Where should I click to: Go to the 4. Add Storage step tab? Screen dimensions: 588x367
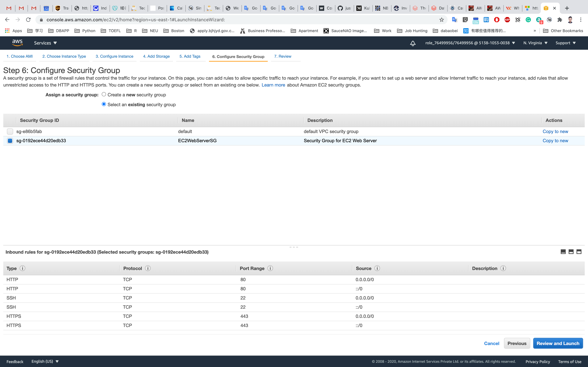tap(156, 56)
